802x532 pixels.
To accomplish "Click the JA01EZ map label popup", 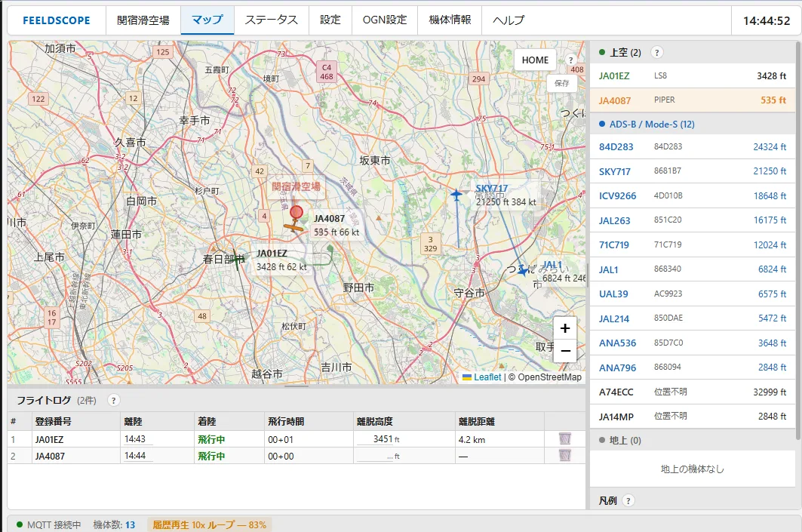I will [281, 260].
